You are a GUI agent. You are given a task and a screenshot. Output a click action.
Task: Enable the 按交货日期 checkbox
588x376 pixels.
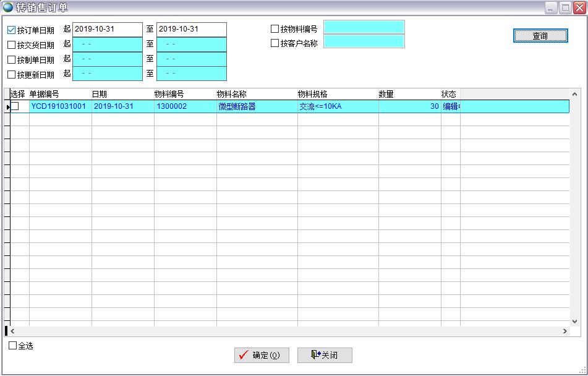pyautogui.click(x=12, y=45)
